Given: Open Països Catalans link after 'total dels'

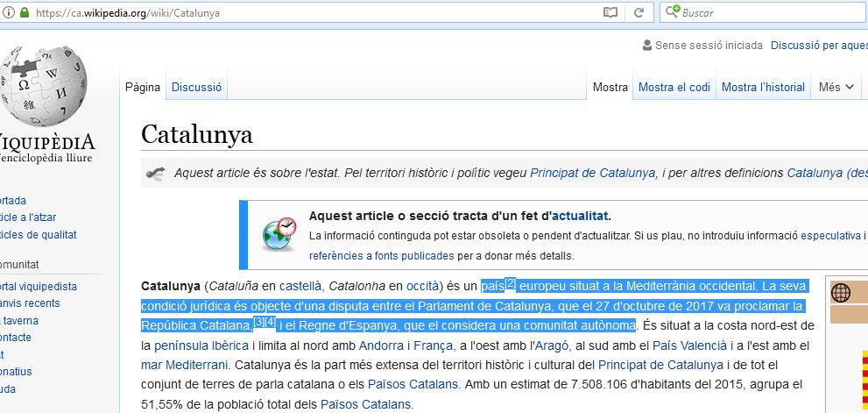Looking at the screenshot, I should point(366,403).
